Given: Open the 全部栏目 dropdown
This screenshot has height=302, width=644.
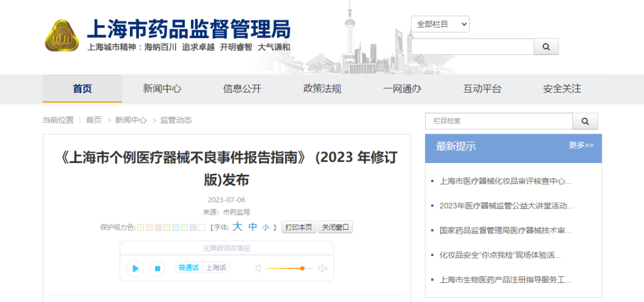Looking at the screenshot, I should (x=440, y=24).
